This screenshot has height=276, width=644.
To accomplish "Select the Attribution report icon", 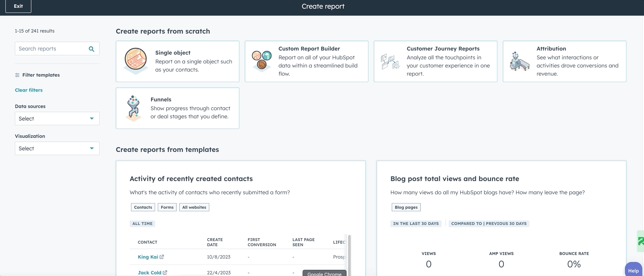I will (x=519, y=61).
